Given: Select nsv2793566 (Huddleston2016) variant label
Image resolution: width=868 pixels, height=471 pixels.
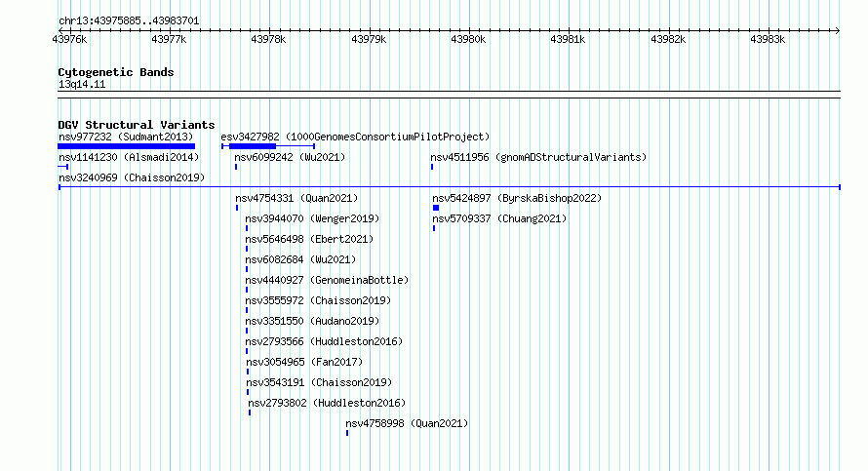Looking at the screenshot, I should (324, 341).
